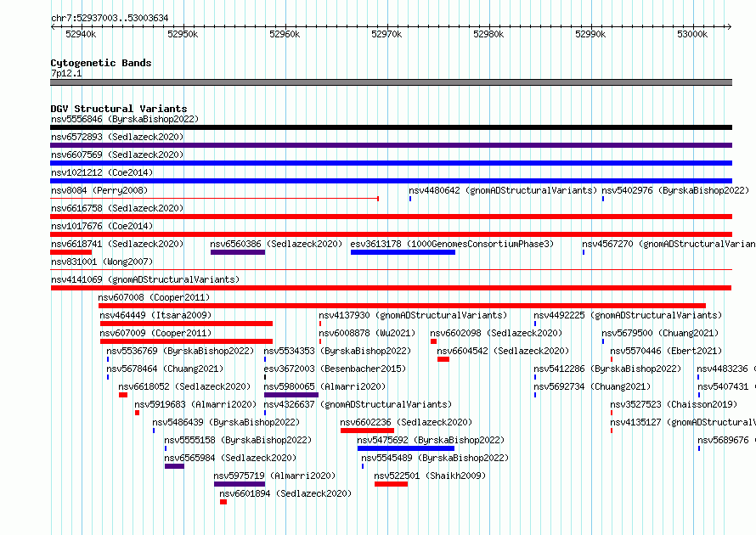The height and width of the screenshot is (535, 756).
Task: Click nsv4326637 (gnomADStructuralVariants) label
Action: point(358,404)
